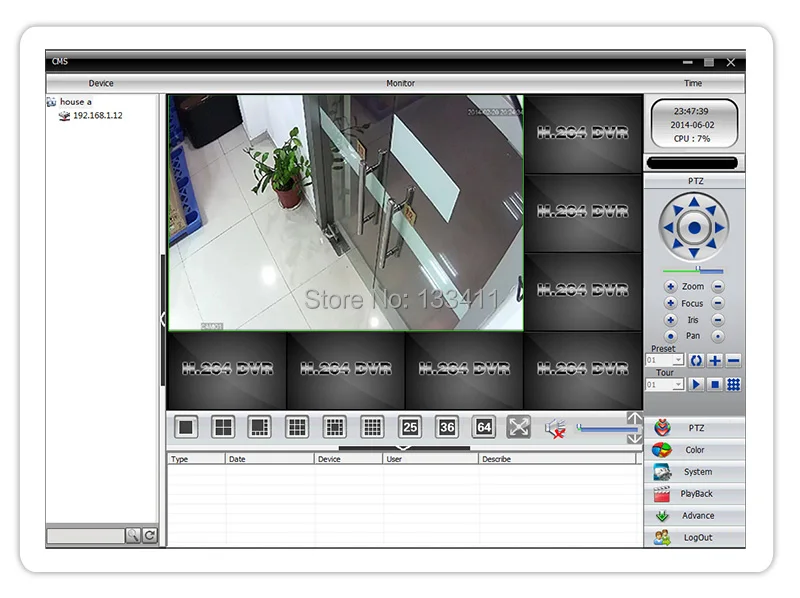Click the device search magnifier icon

[x=133, y=536]
